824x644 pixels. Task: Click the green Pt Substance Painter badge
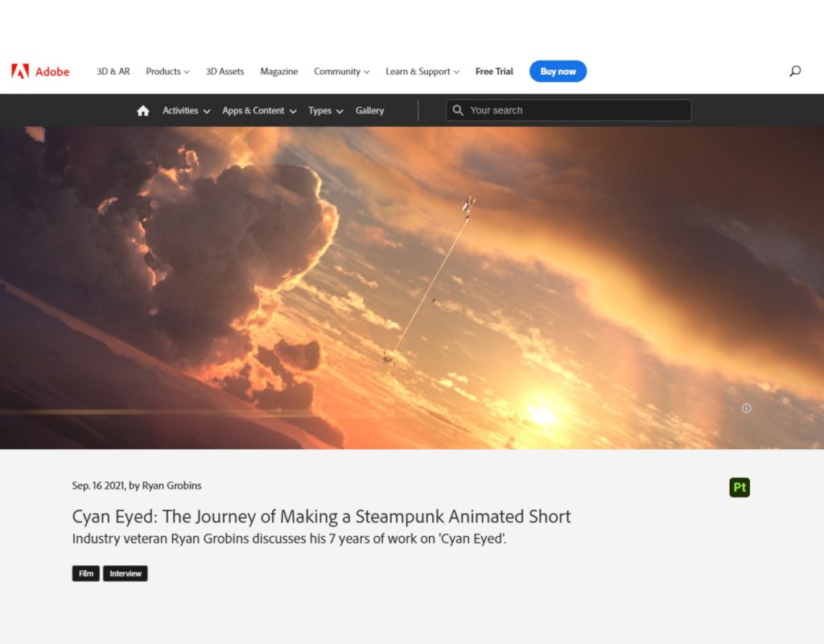click(x=740, y=487)
